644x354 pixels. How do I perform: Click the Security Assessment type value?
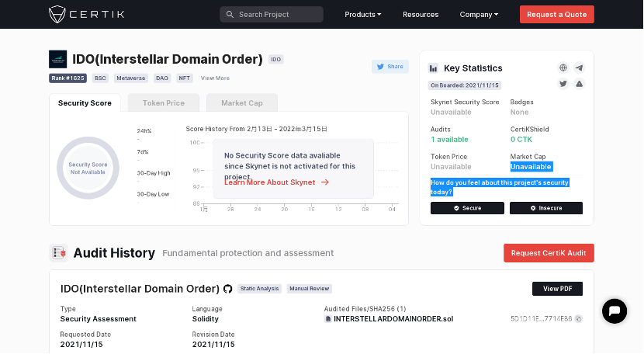tap(99, 318)
